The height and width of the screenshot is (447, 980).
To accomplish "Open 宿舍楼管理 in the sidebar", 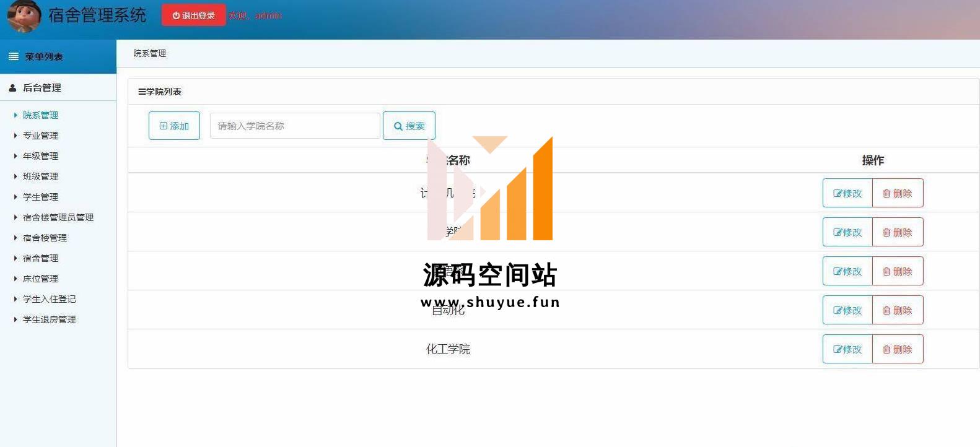I will [x=45, y=238].
